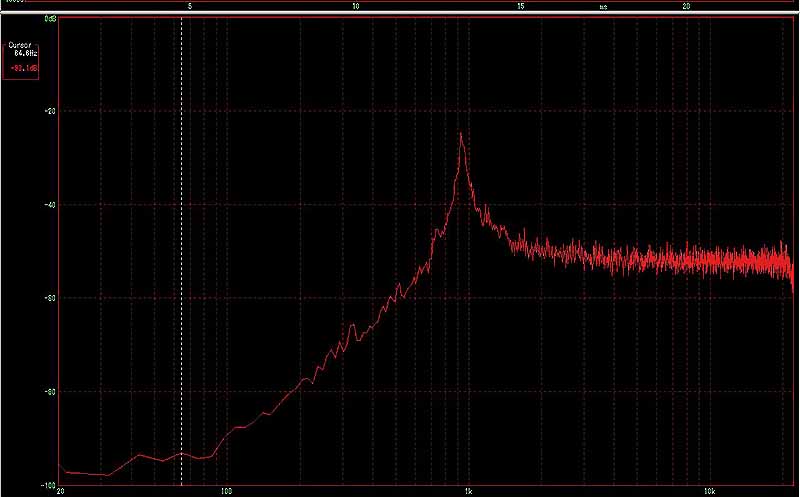The image size is (800, 497).
Task: Click the 0dB label on vertical axis
Action: pos(50,19)
